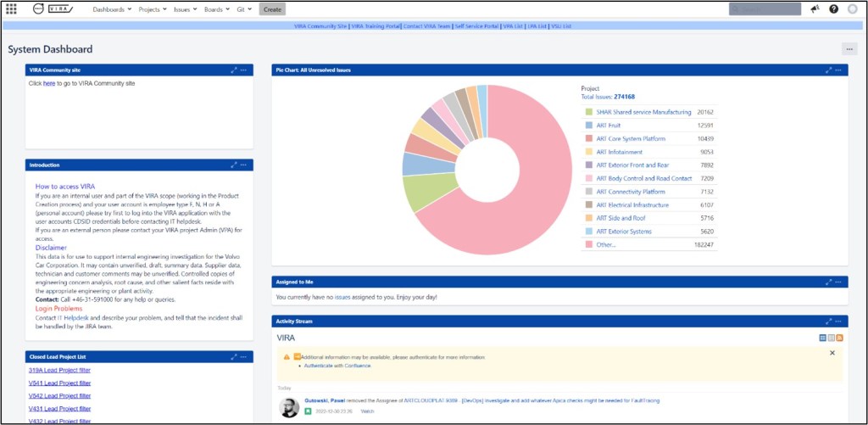Maximize the Pie Chart gadget
The image size is (868, 425).
[x=829, y=70]
